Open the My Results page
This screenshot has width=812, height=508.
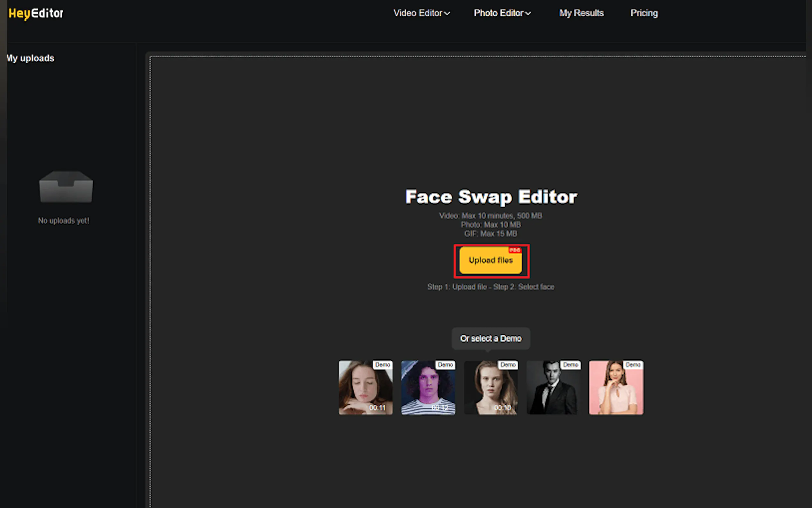coord(582,13)
